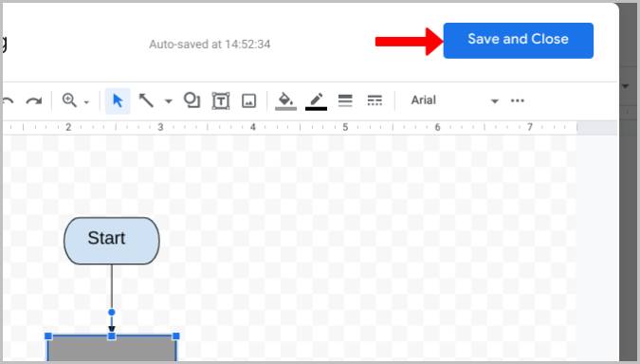The image size is (640, 364).
Task: Expand the zoom options dropdown arrow
Action: coord(86,102)
